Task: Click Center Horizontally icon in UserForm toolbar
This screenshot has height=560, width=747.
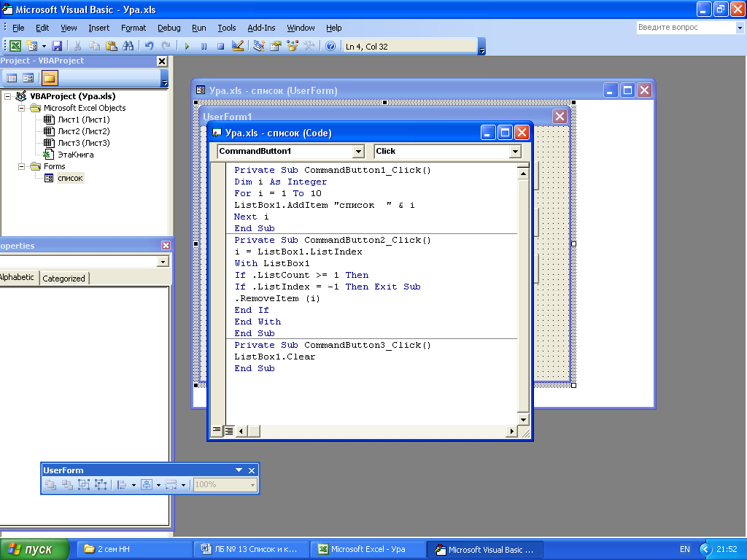Action: (147, 485)
